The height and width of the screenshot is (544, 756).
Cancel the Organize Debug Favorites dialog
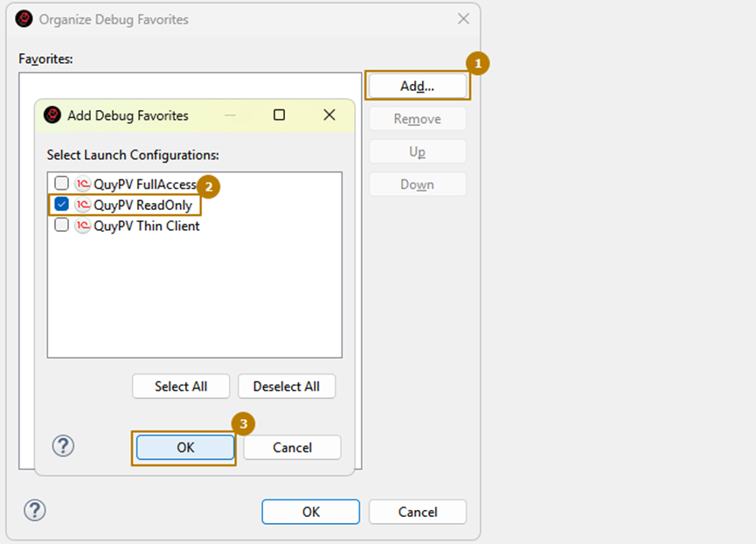pyautogui.click(x=417, y=512)
